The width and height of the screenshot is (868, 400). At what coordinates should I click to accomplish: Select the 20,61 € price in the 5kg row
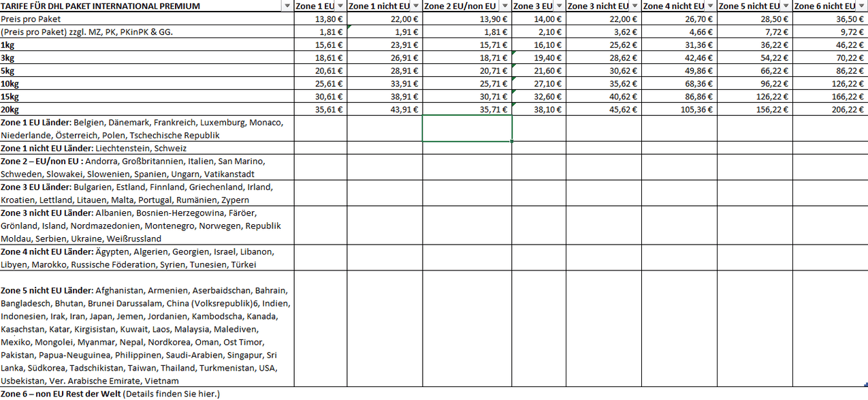(321, 71)
